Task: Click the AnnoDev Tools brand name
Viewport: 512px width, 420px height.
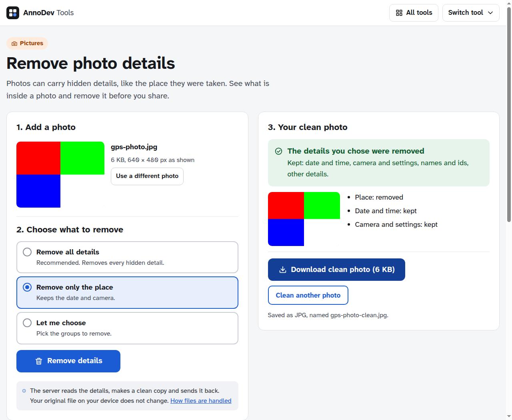Action: pyautogui.click(x=48, y=13)
